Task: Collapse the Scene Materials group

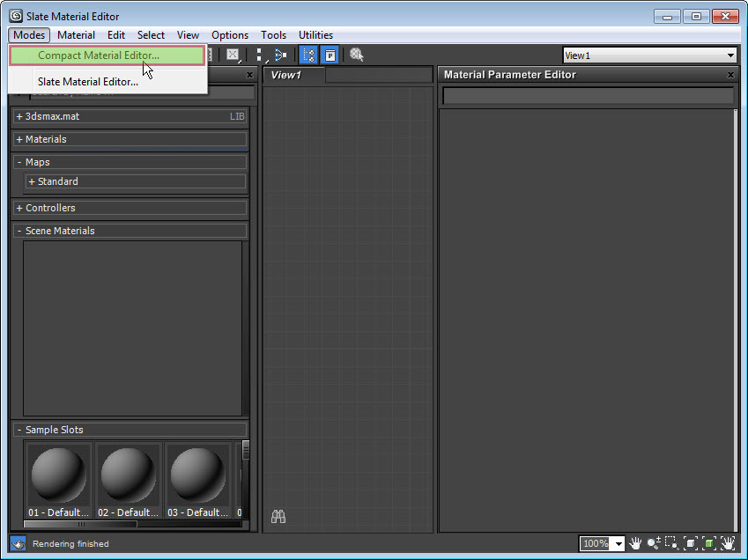Action: (19, 231)
